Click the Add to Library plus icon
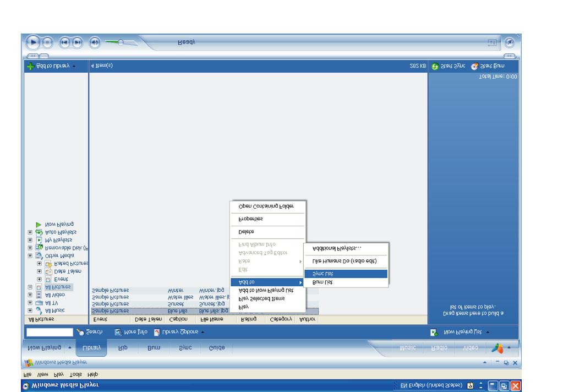 [30, 66]
